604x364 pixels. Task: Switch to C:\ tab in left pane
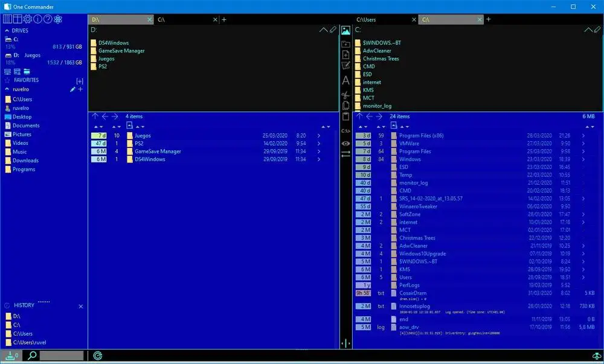point(187,19)
